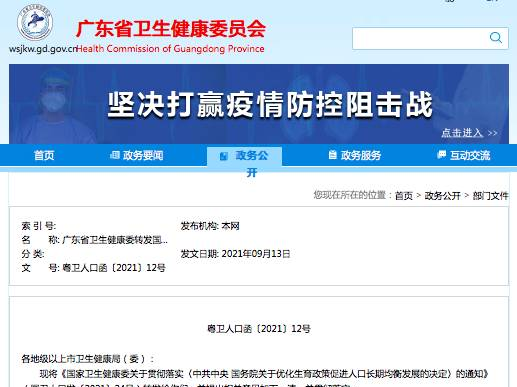Click the 广东省卫生健康委员会 site title
The image size is (517, 387).
pos(171,29)
